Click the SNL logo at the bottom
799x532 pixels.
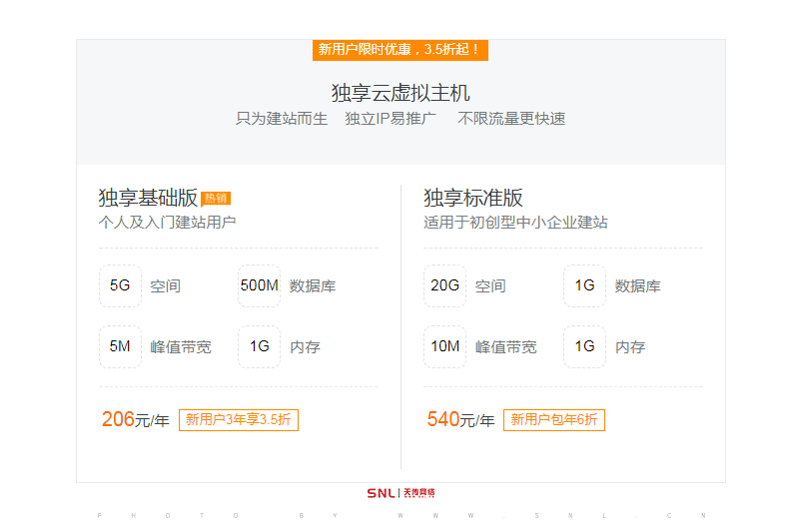point(399,493)
